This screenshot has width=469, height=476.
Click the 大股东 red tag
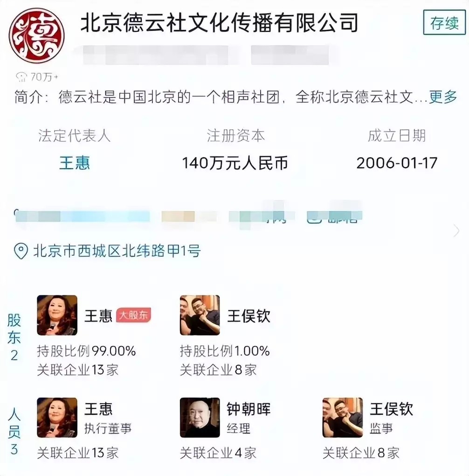coord(133,315)
